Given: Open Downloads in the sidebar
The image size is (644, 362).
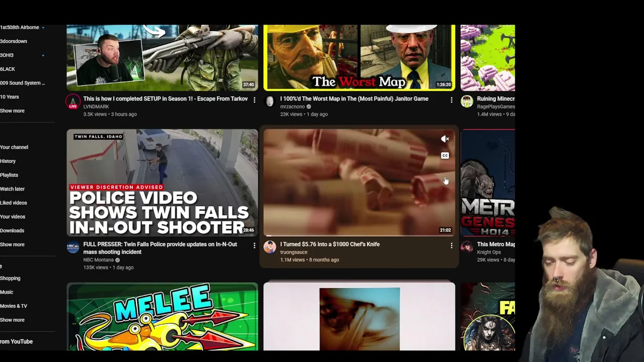Looking at the screenshot, I should click(12, 230).
